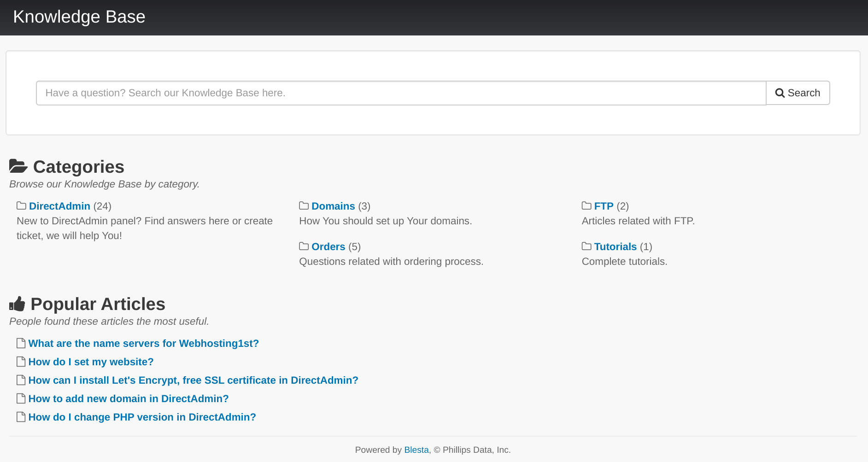The width and height of the screenshot is (868, 462).
Task: Click the Search button
Action: click(x=798, y=93)
